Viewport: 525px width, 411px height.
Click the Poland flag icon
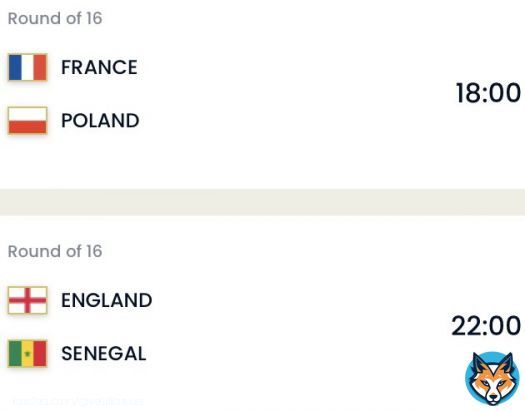coord(27,120)
